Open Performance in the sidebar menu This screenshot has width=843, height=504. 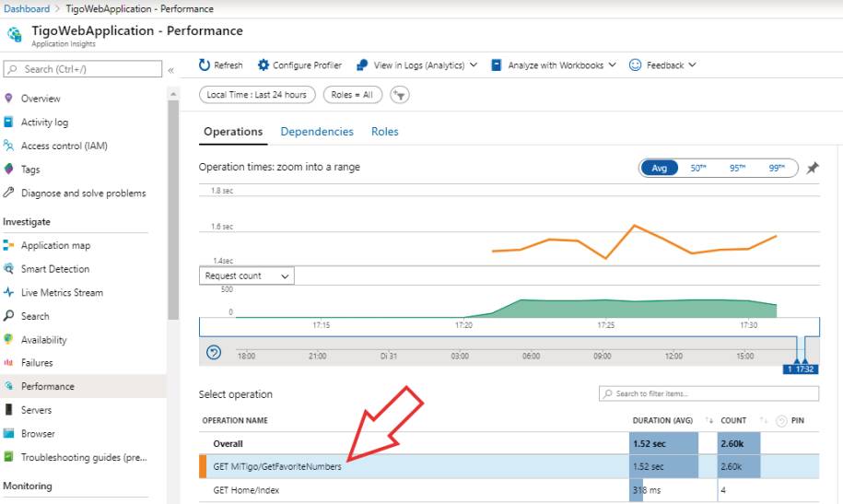pyautogui.click(x=83, y=386)
